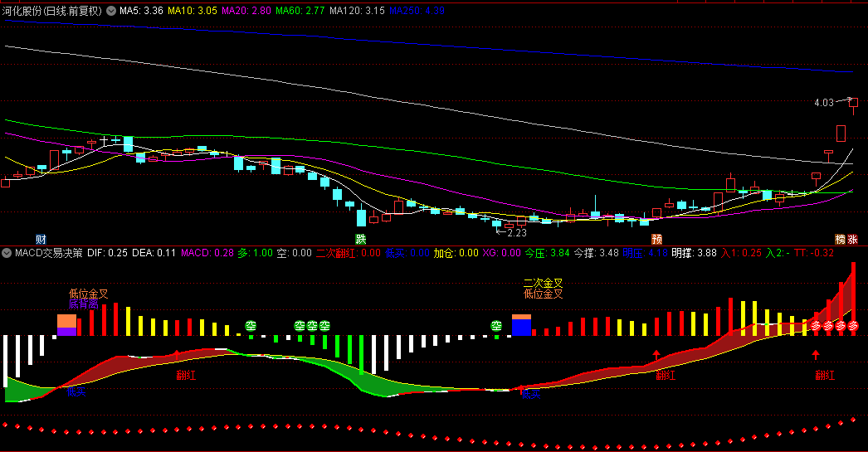Select the yellow MA10: 3.05 label

pos(192,11)
